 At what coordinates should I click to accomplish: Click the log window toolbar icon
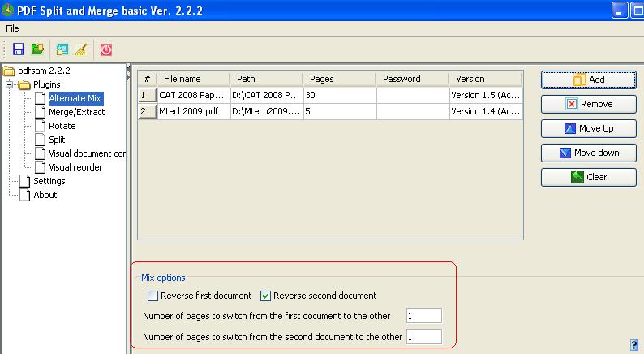pos(62,50)
